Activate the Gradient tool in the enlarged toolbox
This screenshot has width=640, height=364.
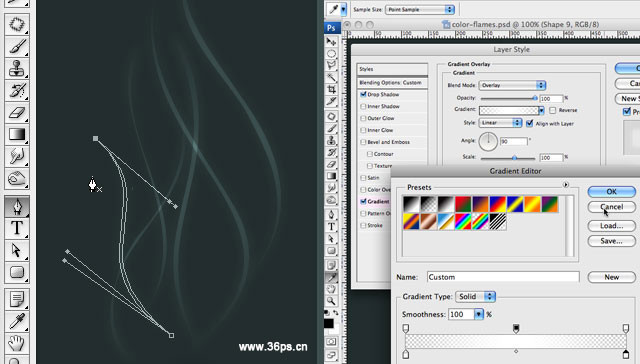17,134
